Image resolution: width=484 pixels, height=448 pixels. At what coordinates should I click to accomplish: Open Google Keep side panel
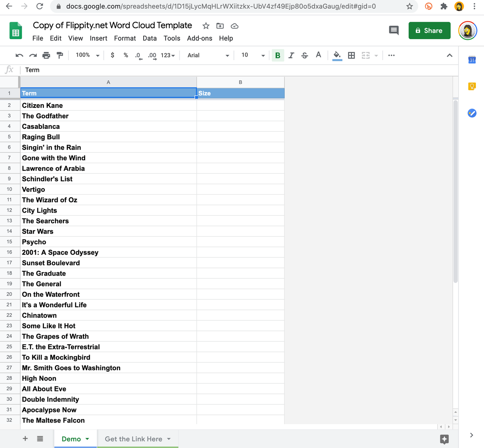(472, 86)
